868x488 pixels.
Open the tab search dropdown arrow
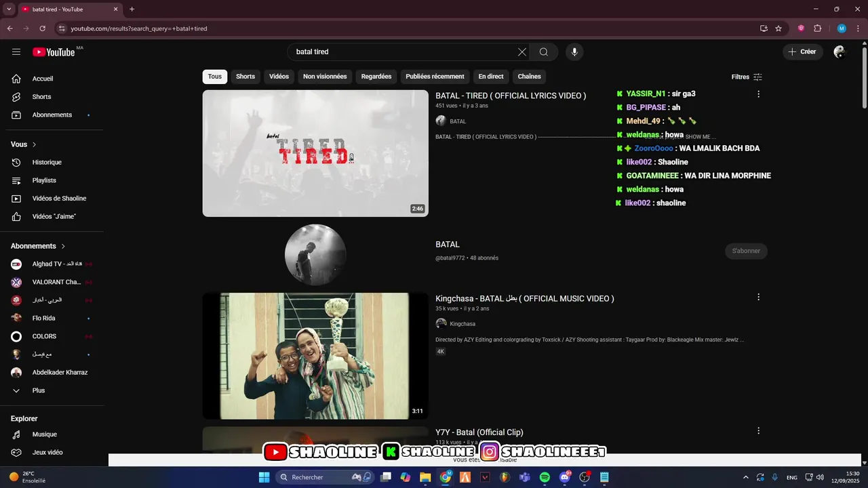(9, 9)
